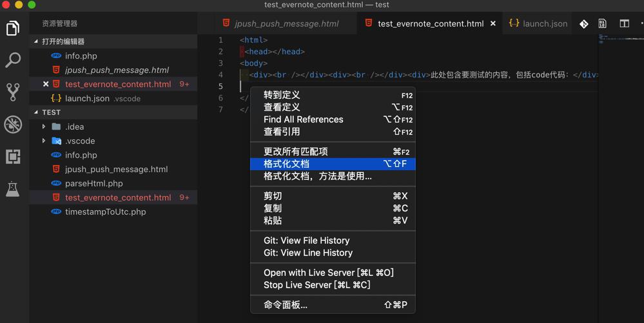Select 粘贴 from context menu
The image size is (644, 323).
[333, 220]
